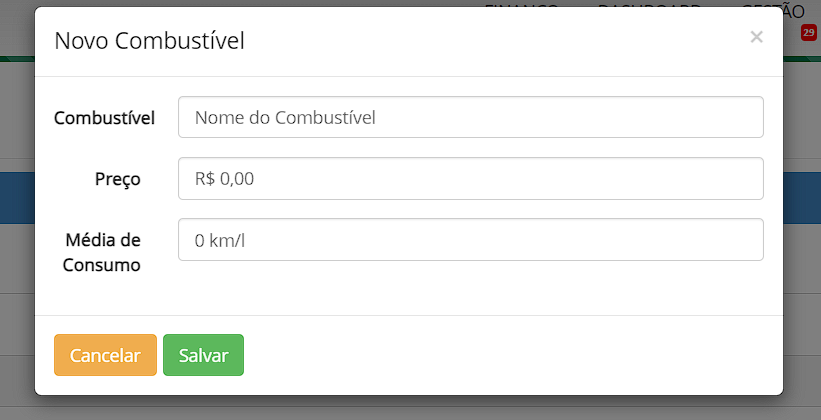Close the Novo Combustível dialog with X
This screenshot has width=821, height=420.
click(756, 37)
